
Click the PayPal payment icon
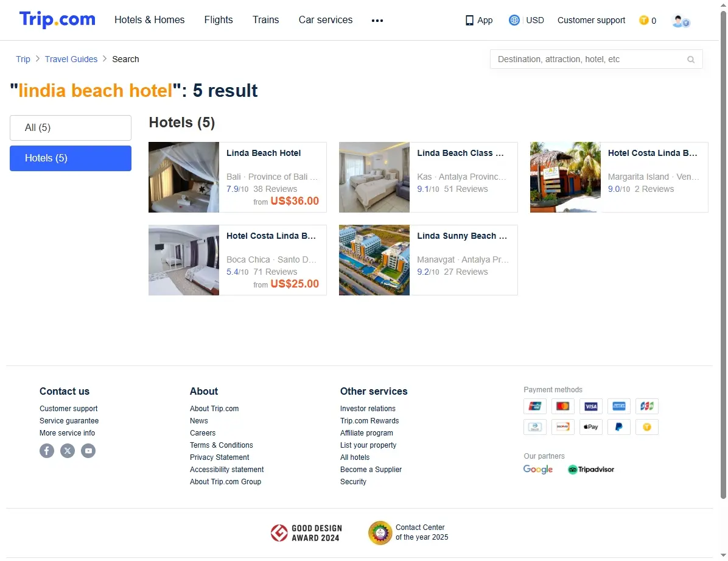pos(619,426)
